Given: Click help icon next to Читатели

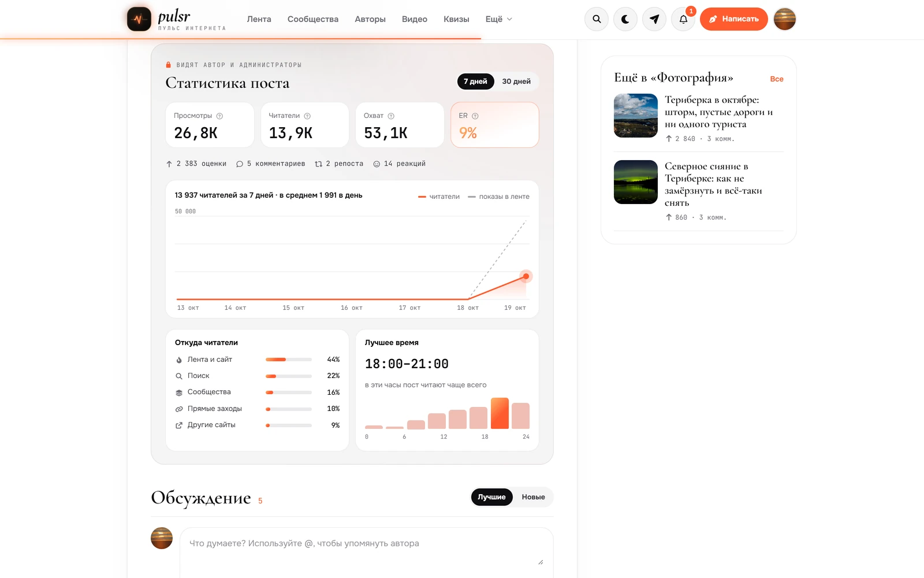Looking at the screenshot, I should click(x=307, y=116).
